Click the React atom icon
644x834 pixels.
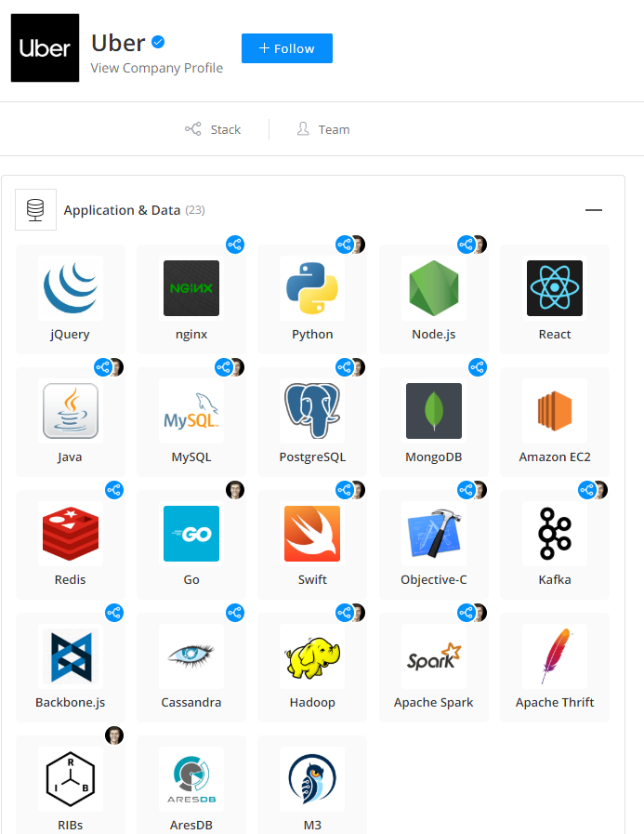[x=555, y=288]
